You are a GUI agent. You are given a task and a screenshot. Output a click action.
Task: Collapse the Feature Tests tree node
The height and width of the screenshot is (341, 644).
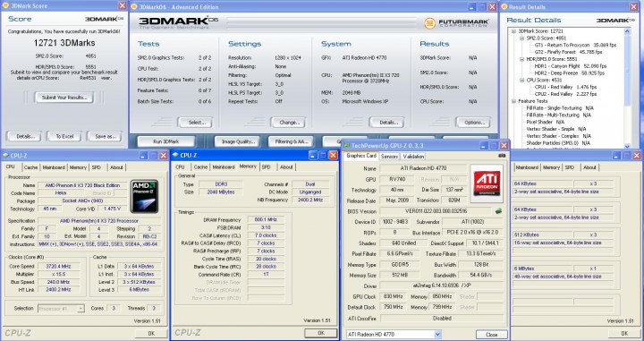tap(513, 101)
